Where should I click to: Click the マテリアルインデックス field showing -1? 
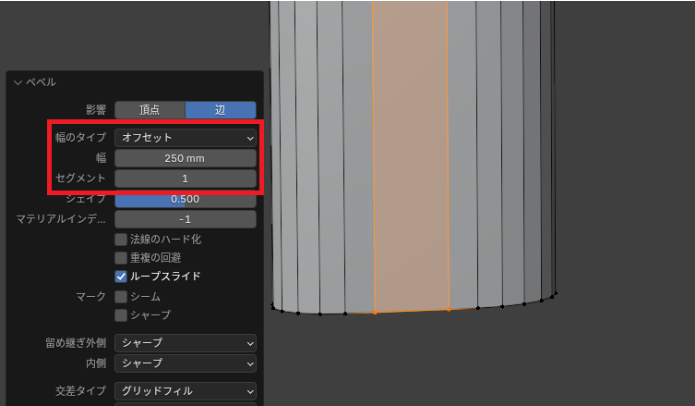tap(185, 219)
